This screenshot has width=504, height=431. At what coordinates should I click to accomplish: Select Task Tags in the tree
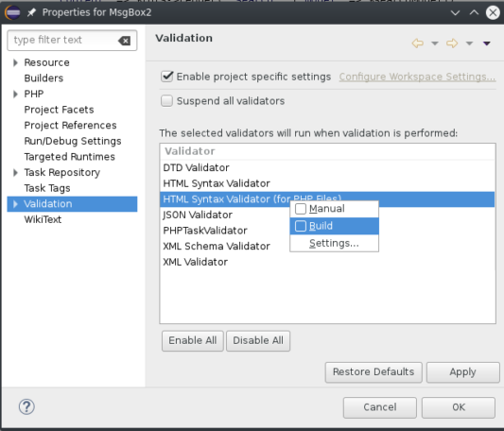pyautogui.click(x=47, y=188)
